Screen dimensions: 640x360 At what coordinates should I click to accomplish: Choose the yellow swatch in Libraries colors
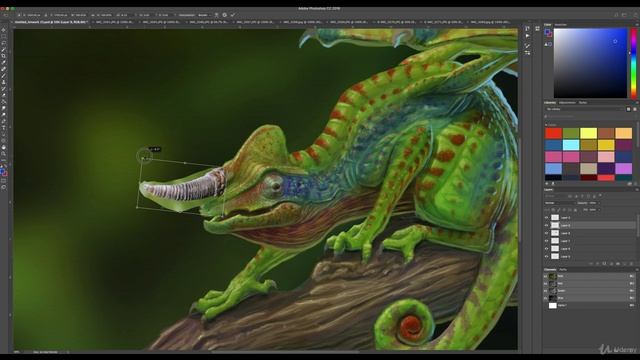589,133
